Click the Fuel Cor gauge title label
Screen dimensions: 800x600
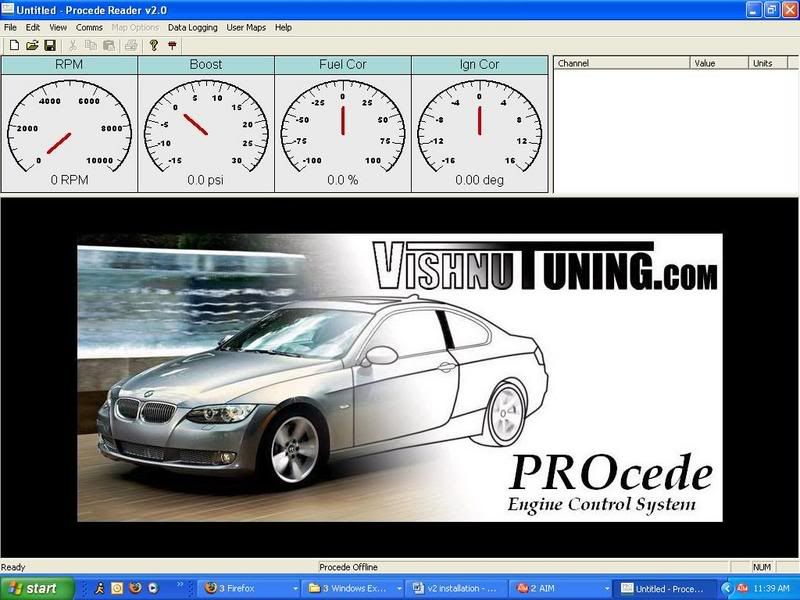[x=343, y=65]
